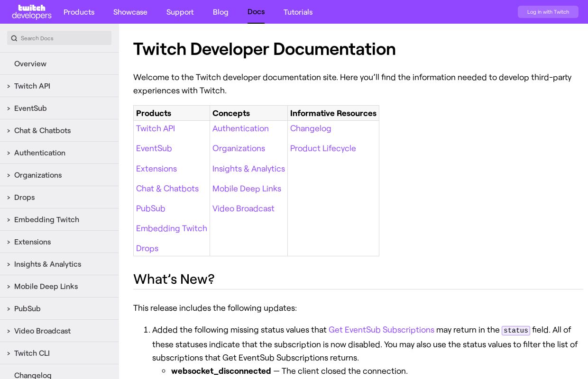Expand the Twitch CLI sidebar chevron
Image resolution: width=588 pixels, height=379 pixels.
9,353
